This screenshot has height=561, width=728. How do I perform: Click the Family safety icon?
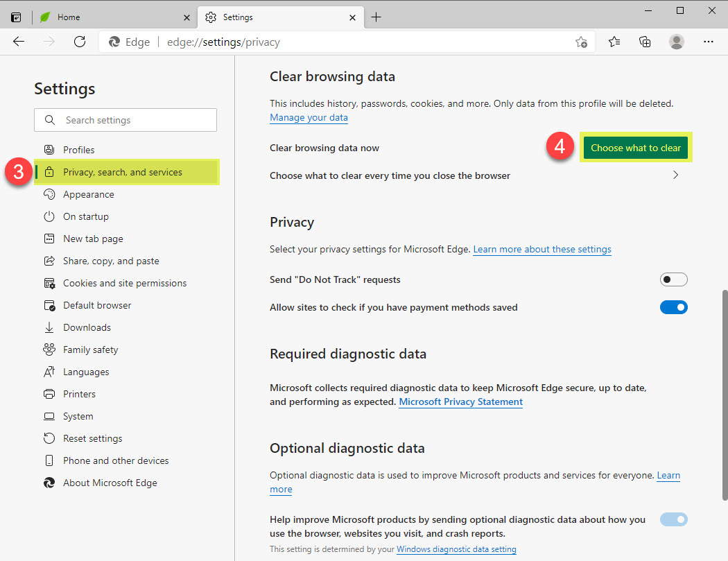pyautogui.click(x=48, y=349)
